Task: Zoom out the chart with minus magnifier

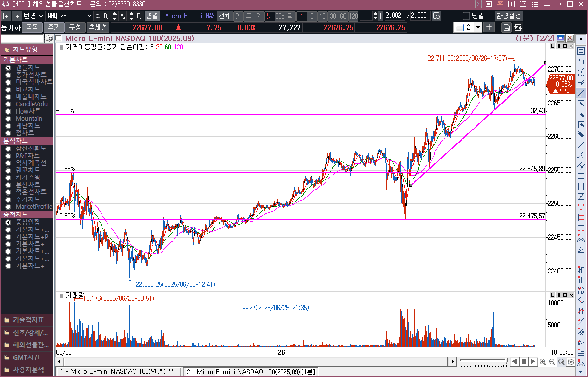Action: click(552, 361)
